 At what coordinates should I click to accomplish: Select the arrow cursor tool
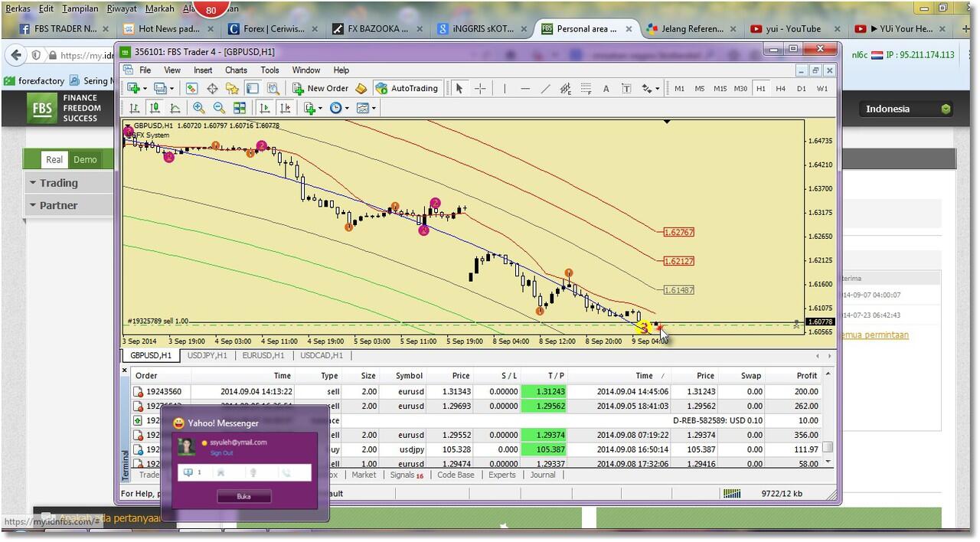click(x=459, y=88)
